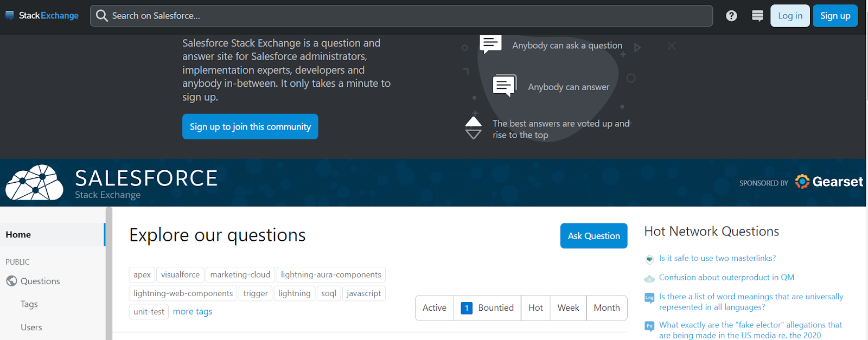The height and width of the screenshot is (340, 868).
Task: Click the globe icon beside Questions
Action: 12,281
